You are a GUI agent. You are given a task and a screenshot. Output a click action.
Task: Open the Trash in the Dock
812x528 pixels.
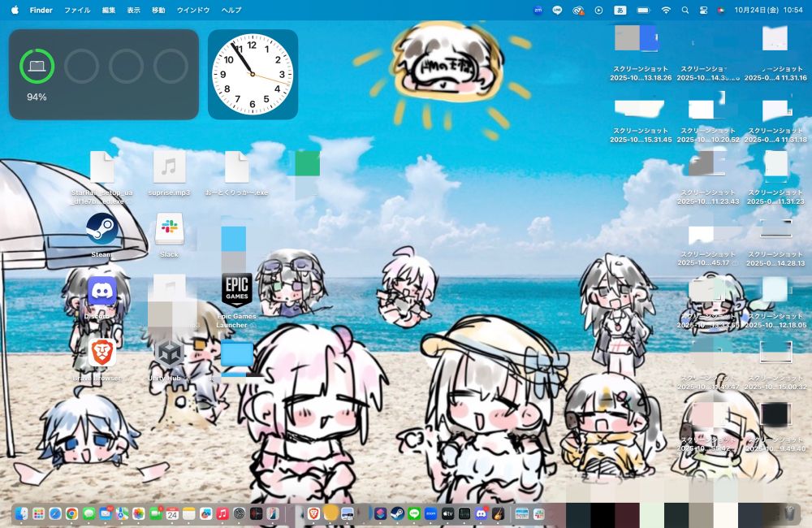[790, 513]
